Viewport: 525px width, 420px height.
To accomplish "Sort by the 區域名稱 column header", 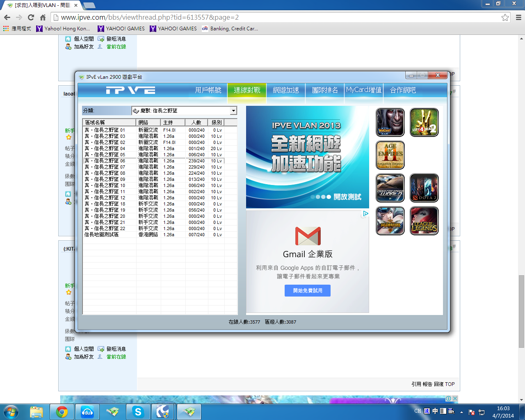I will (110, 122).
